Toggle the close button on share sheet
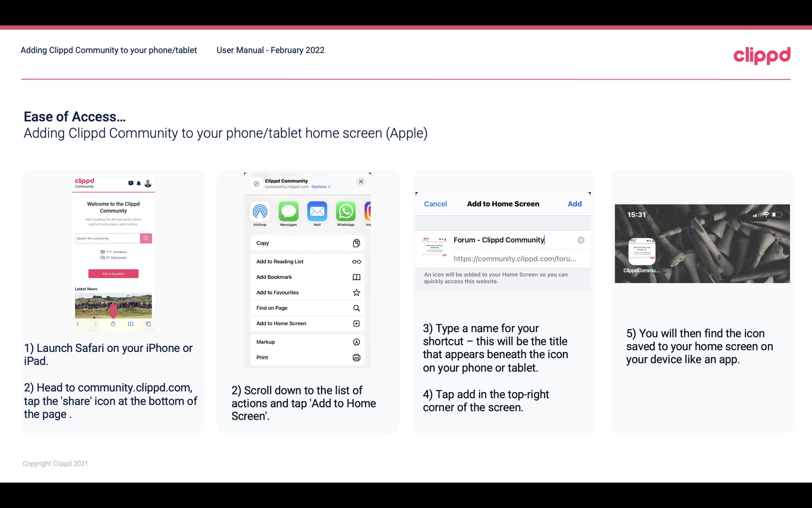Viewport: 812px width, 508px height. coord(361,181)
